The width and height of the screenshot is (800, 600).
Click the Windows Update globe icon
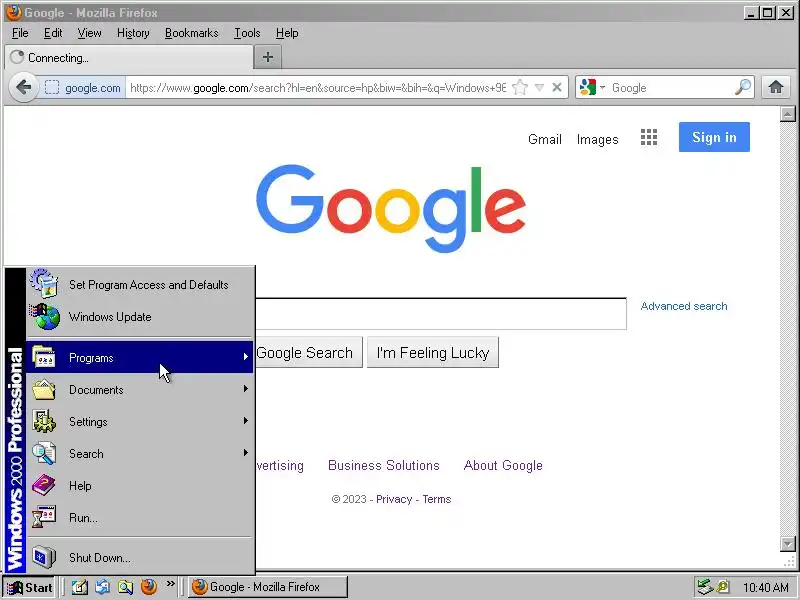[44, 316]
